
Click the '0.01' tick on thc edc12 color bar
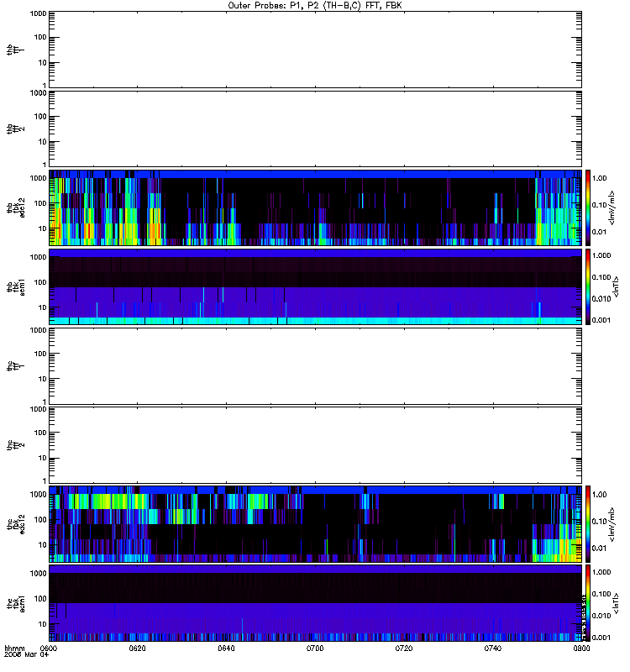[x=599, y=549]
